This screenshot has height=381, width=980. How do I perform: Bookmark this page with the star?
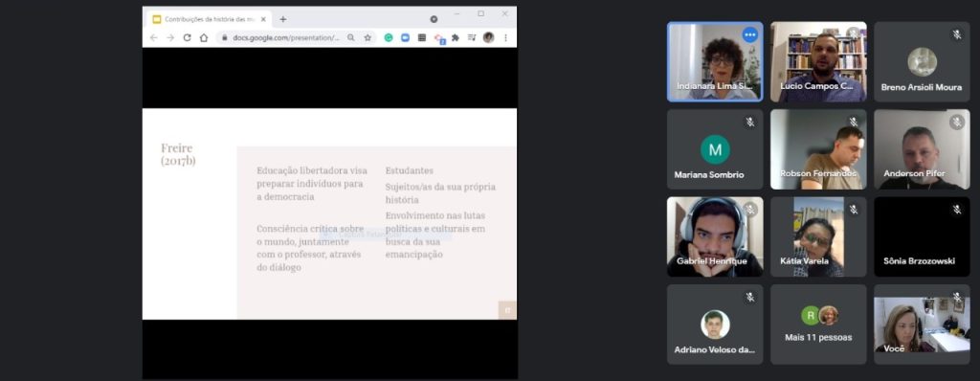tap(367, 37)
